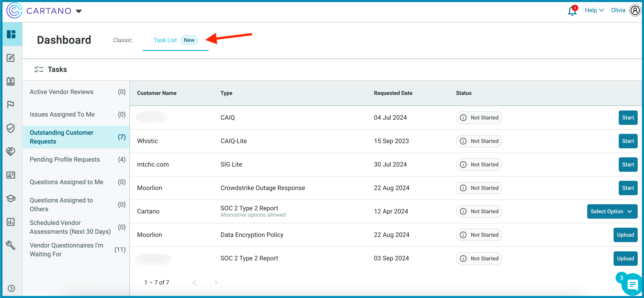Expand the Cartano organization dropdown arrow

(x=79, y=11)
